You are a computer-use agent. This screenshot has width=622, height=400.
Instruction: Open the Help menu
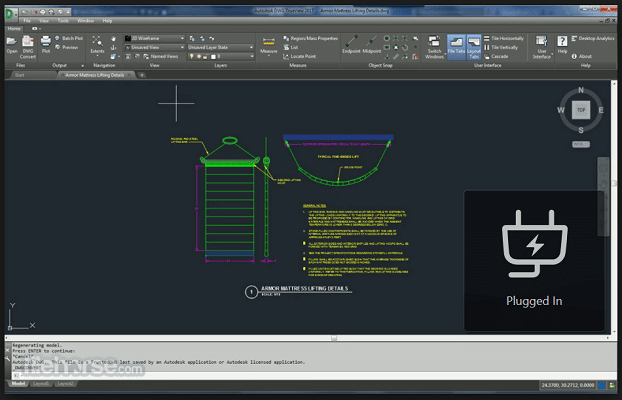click(107, 21)
